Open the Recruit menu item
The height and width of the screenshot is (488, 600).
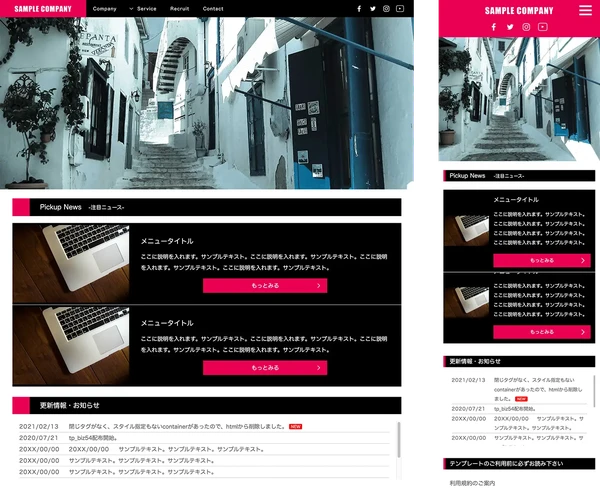click(x=179, y=8)
